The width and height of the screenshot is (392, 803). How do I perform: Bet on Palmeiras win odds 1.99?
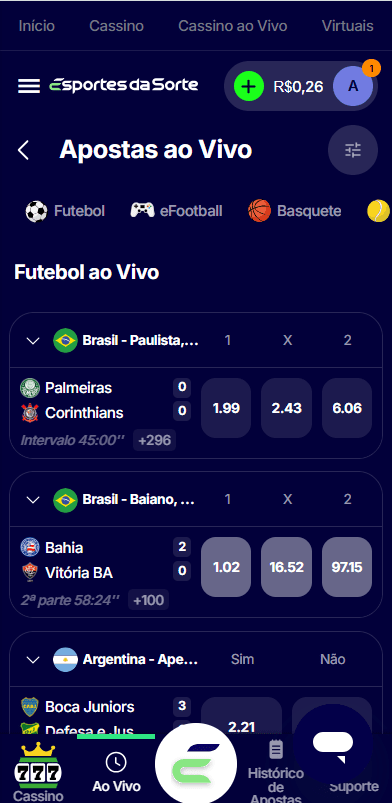[226, 408]
